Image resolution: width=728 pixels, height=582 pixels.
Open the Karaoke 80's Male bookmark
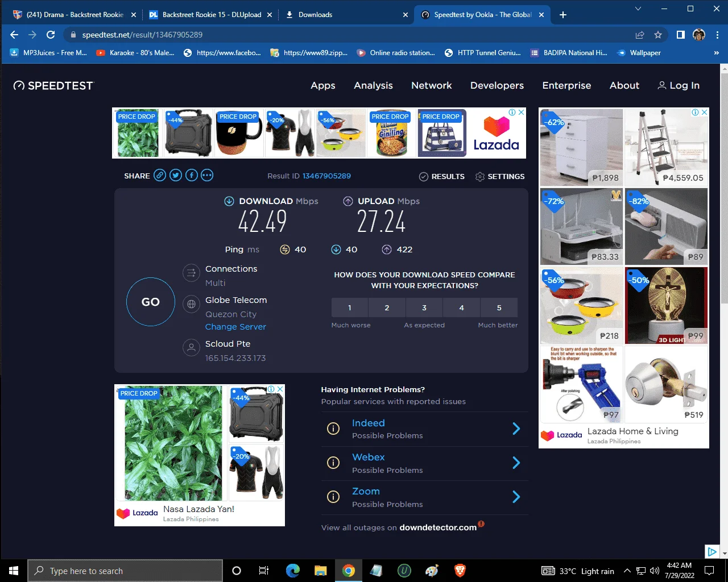135,53
